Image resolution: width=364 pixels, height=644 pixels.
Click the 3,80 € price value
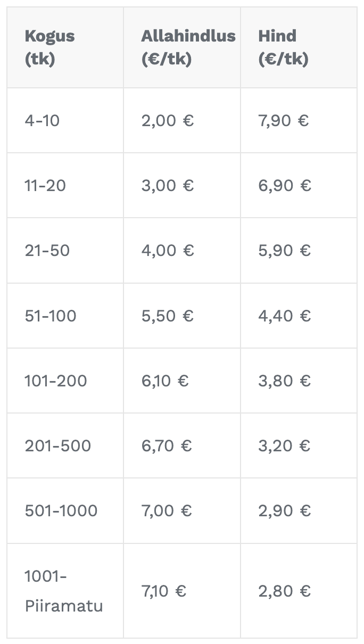pyautogui.click(x=285, y=381)
